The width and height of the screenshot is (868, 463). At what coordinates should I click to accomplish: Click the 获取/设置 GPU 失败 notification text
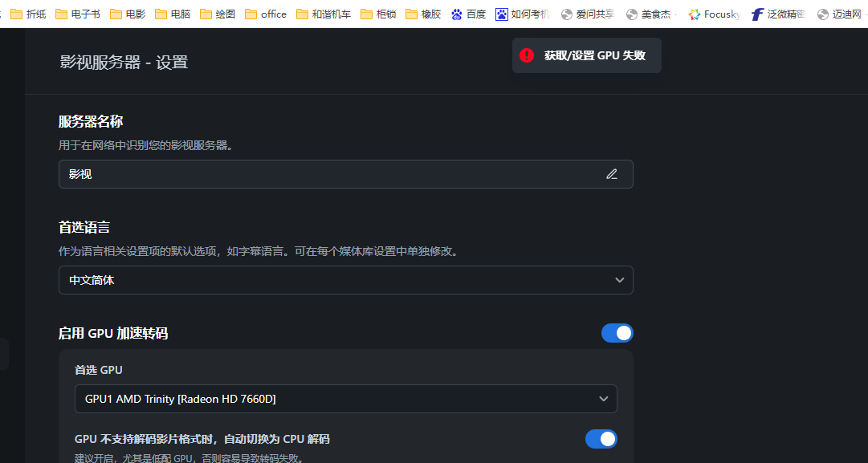pos(594,55)
